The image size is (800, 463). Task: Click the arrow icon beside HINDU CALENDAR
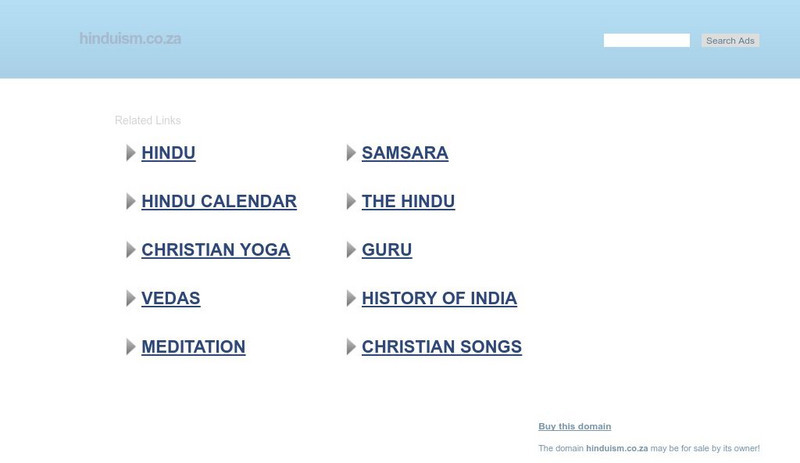pyautogui.click(x=131, y=202)
